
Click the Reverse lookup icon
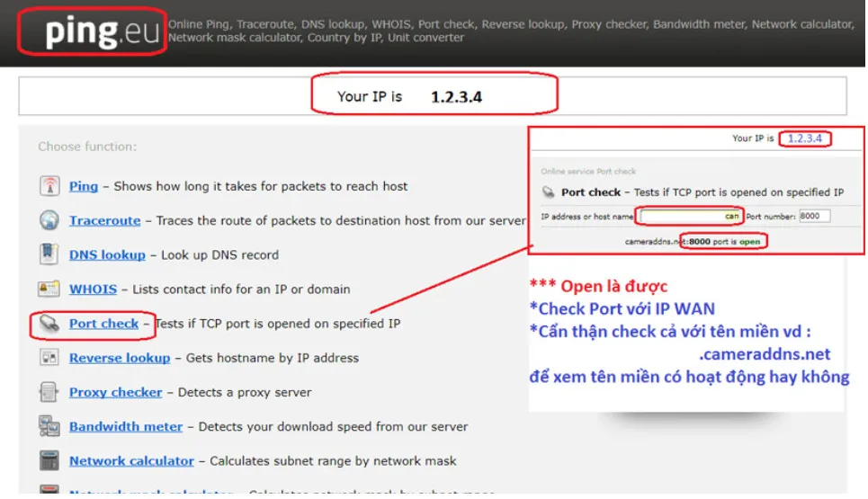click(49, 357)
